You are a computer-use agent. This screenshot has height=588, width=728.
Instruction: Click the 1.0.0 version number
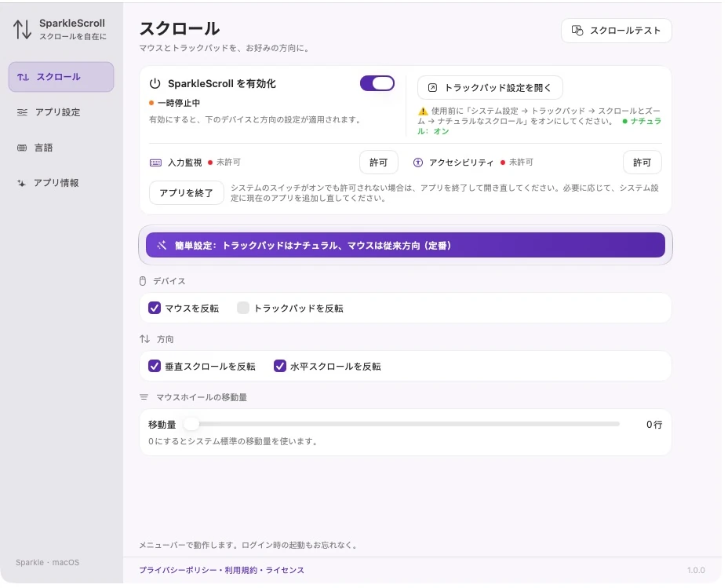697,571
